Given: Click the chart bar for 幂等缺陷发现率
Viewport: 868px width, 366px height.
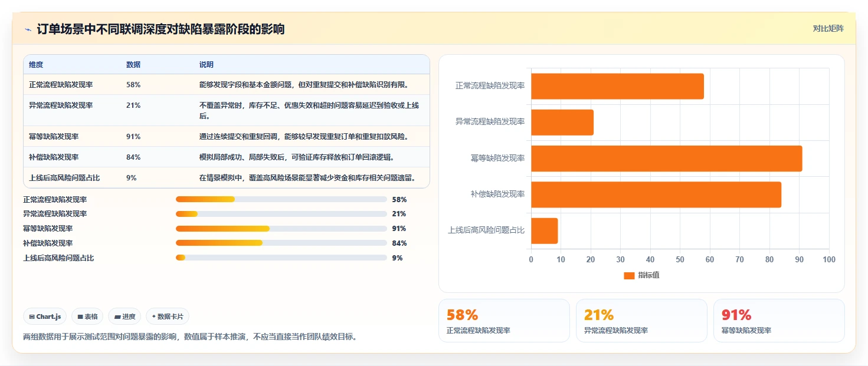Looking at the screenshot, I should tap(667, 159).
